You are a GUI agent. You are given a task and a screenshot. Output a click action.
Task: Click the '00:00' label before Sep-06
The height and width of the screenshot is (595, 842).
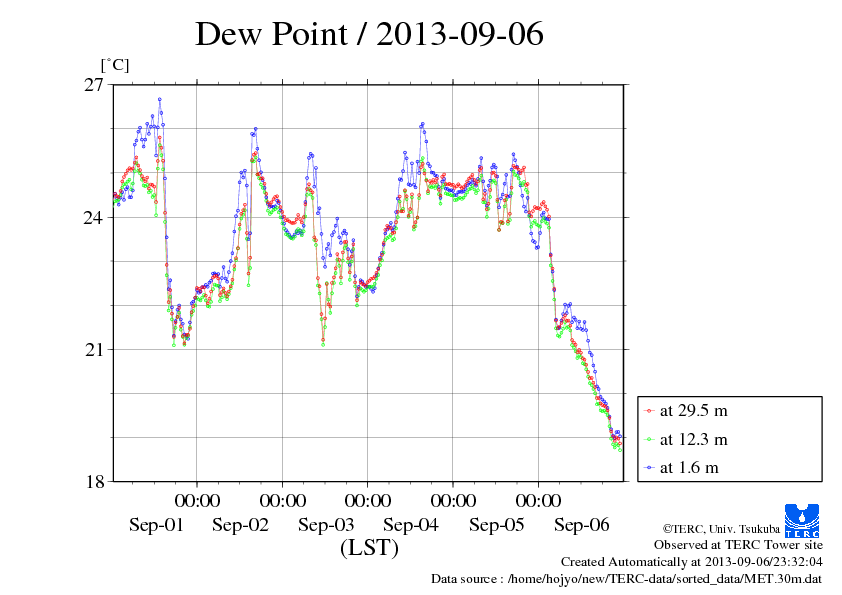pos(538,501)
